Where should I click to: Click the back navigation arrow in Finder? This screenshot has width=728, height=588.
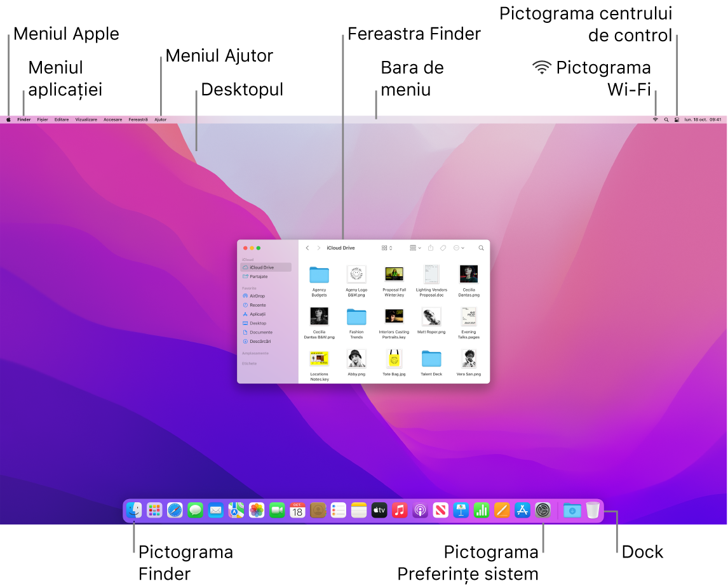(308, 248)
